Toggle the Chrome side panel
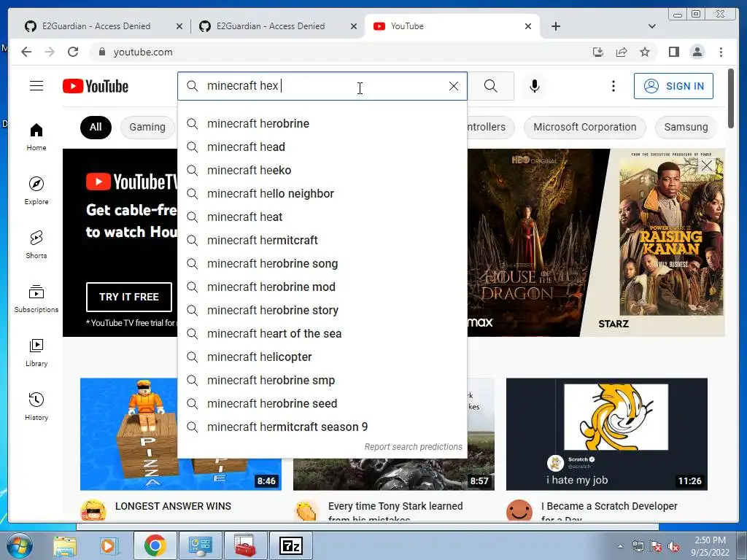 (673, 52)
